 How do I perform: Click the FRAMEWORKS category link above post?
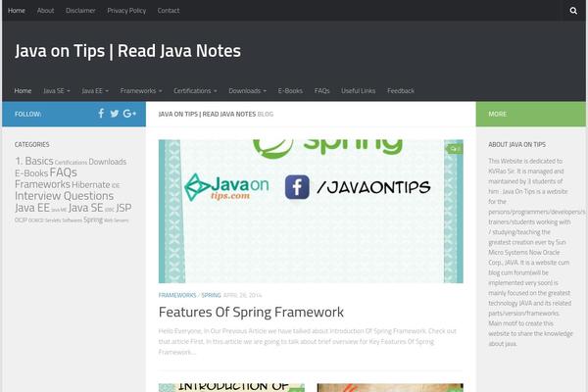[177, 295]
